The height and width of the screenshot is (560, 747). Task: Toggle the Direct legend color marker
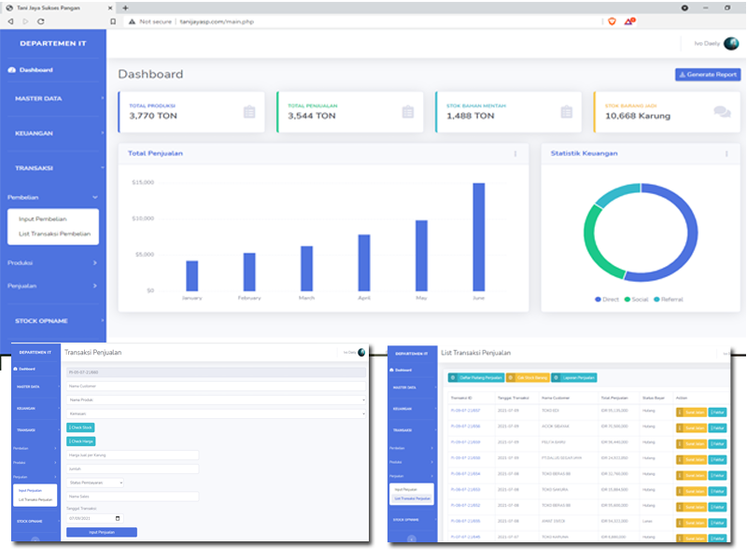pyautogui.click(x=598, y=300)
